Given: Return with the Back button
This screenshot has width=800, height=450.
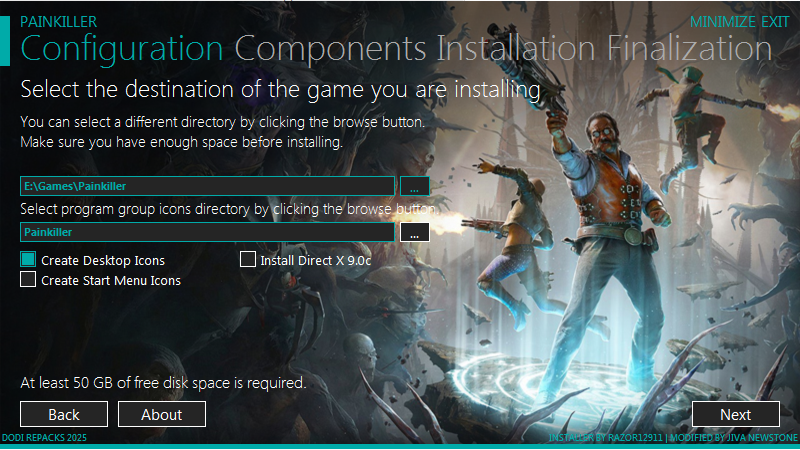Looking at the screenshot, I should (x=64, y=414).
